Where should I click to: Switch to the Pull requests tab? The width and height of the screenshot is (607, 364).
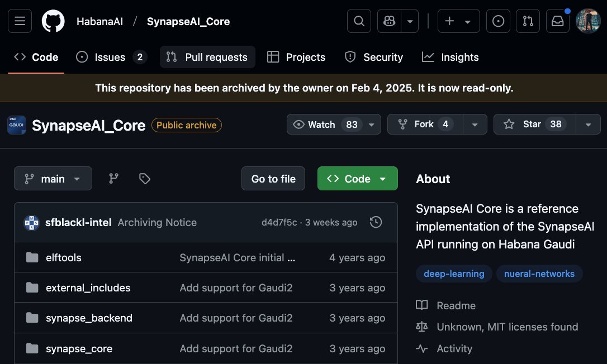207,58
